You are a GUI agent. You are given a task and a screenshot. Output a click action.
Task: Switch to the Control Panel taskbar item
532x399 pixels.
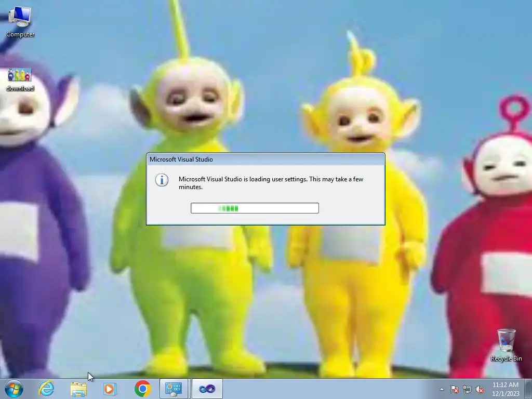174,389
